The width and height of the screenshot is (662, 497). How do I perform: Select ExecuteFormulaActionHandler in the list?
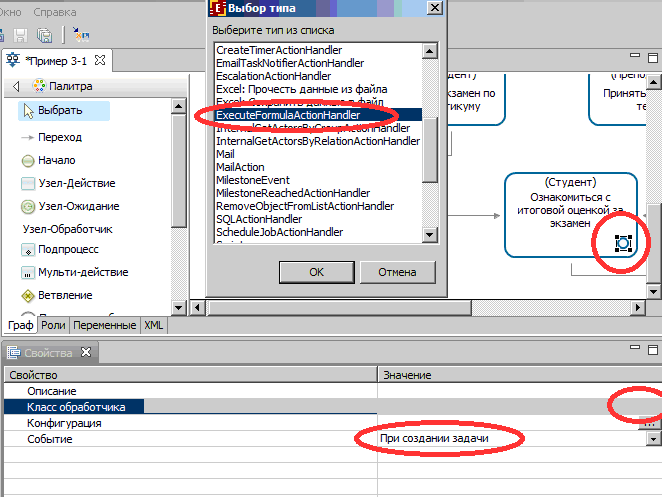(x=288, y=115)
